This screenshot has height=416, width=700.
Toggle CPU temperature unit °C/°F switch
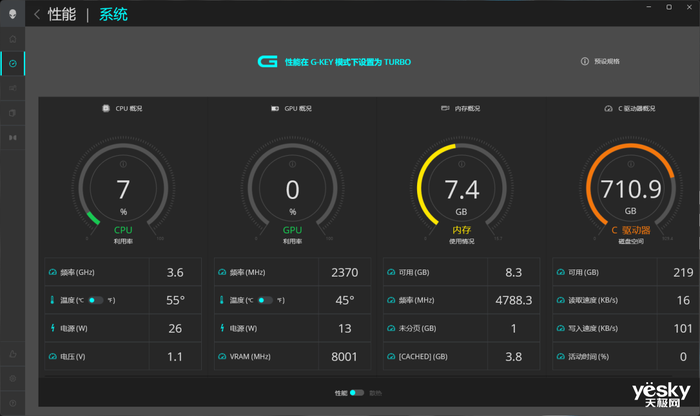pos(96,300)
